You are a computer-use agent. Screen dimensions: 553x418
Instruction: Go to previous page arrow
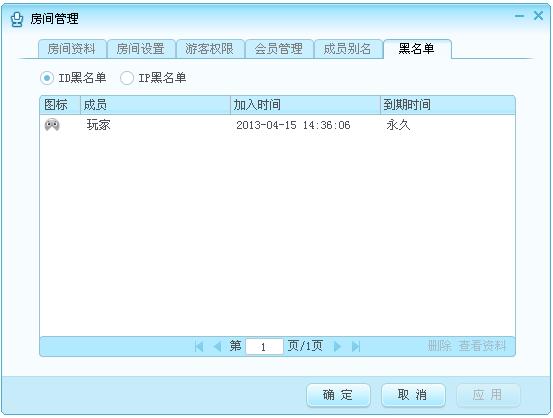[217, 346]
